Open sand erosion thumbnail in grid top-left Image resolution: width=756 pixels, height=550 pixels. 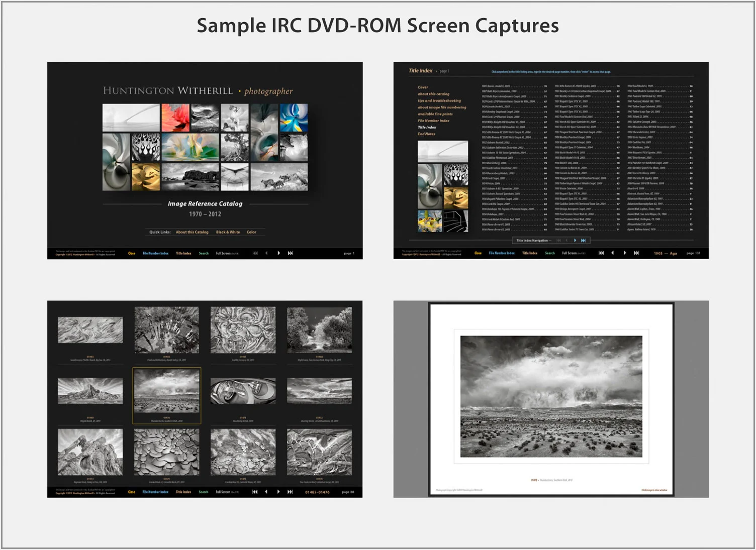90,330
